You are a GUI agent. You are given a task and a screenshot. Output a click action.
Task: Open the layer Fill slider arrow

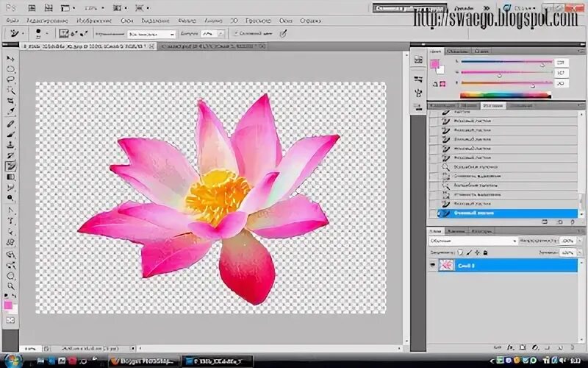tap(580, 252)
